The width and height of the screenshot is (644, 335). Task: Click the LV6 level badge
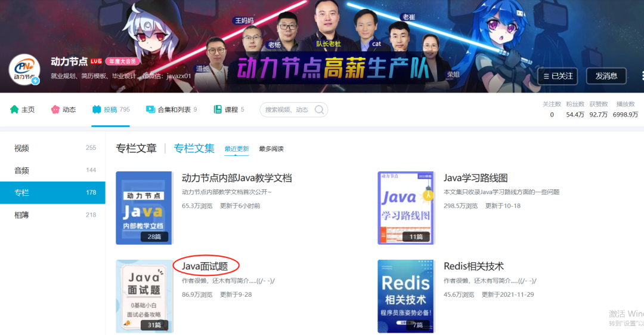(96, 62)
